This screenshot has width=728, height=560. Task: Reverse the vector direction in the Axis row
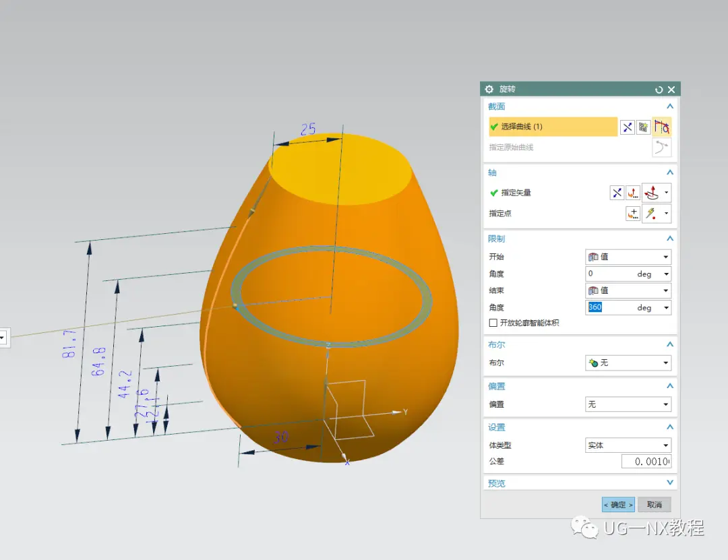click(x=617, y=193)
